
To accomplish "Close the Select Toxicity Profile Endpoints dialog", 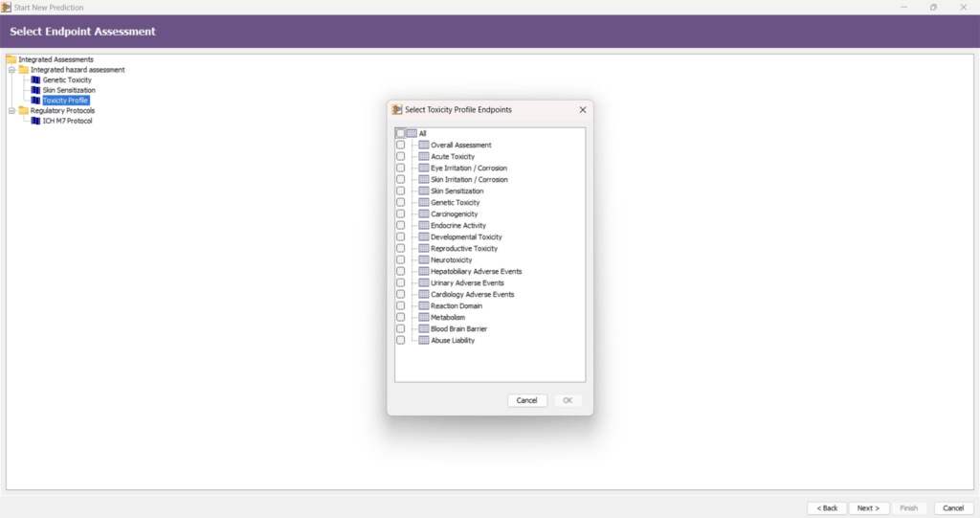I will click(x=583, y=110).
